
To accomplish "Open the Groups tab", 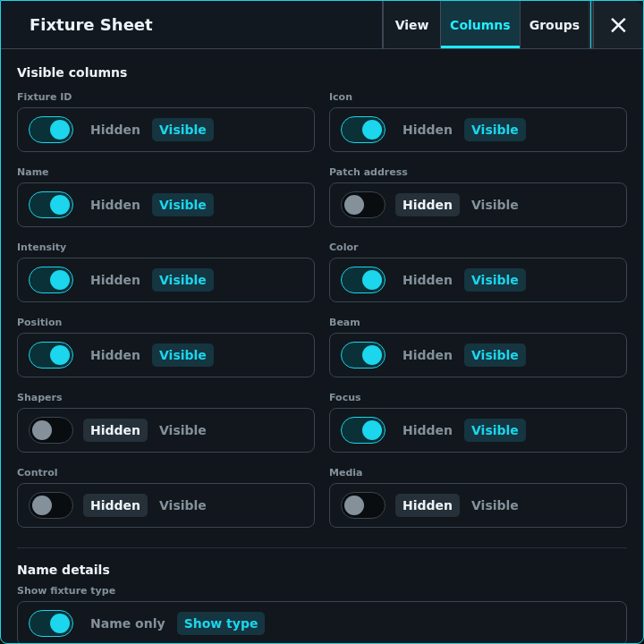I will click(554, 25).
